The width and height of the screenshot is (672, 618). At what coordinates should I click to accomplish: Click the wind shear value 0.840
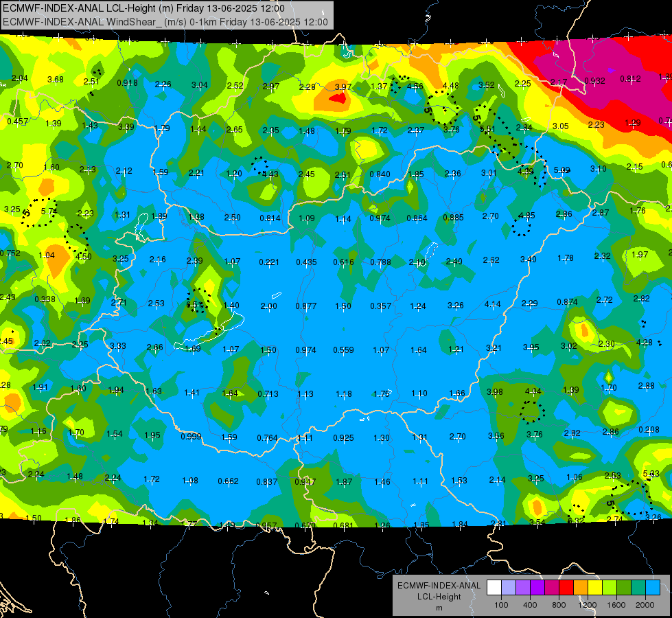point(380,174)
